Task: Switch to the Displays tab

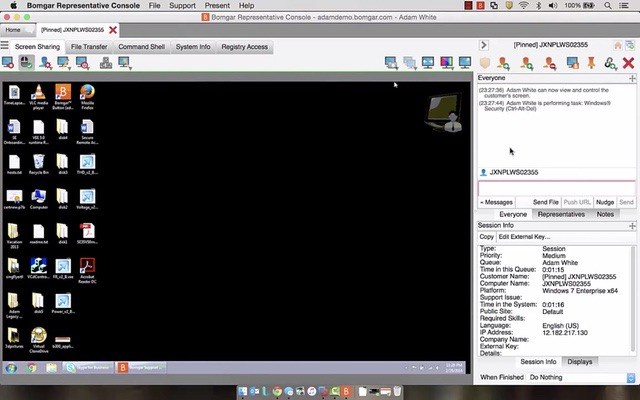Action: pyautogui.click(x=580, y=361)
